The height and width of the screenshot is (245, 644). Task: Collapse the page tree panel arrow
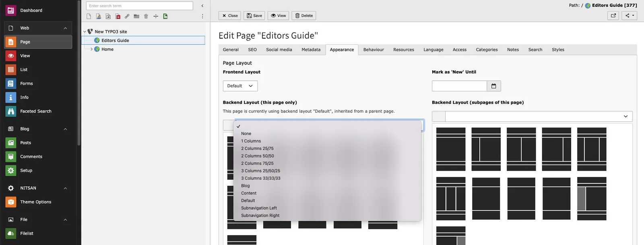(x=202, y=6)
